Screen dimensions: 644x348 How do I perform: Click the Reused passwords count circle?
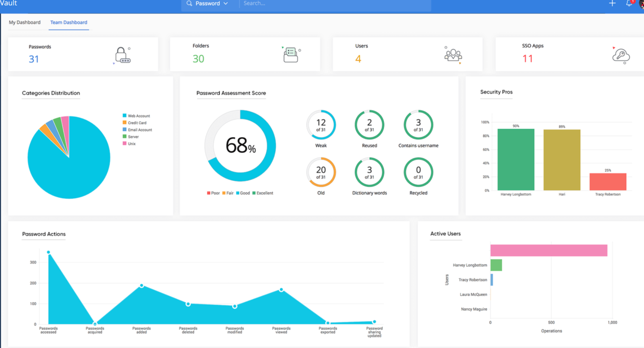pos(369,125)
